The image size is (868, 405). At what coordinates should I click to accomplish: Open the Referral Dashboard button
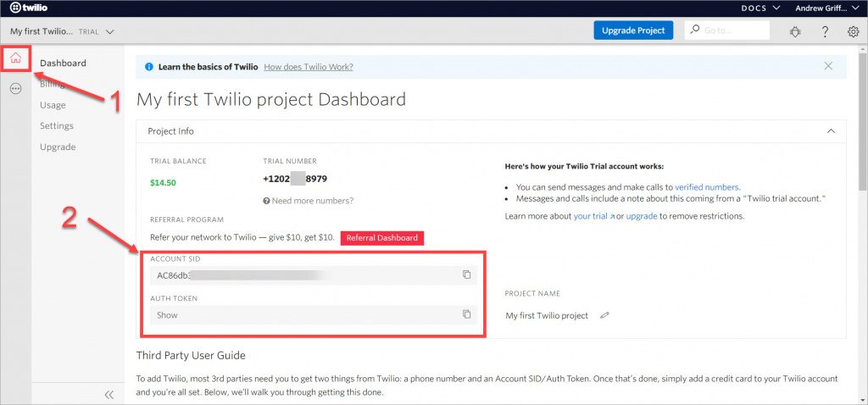382,238
